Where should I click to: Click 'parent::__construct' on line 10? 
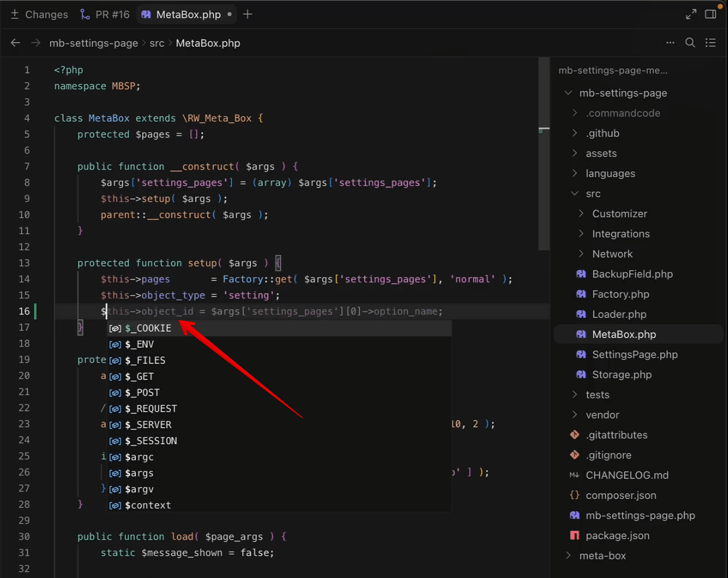[156, 215]
